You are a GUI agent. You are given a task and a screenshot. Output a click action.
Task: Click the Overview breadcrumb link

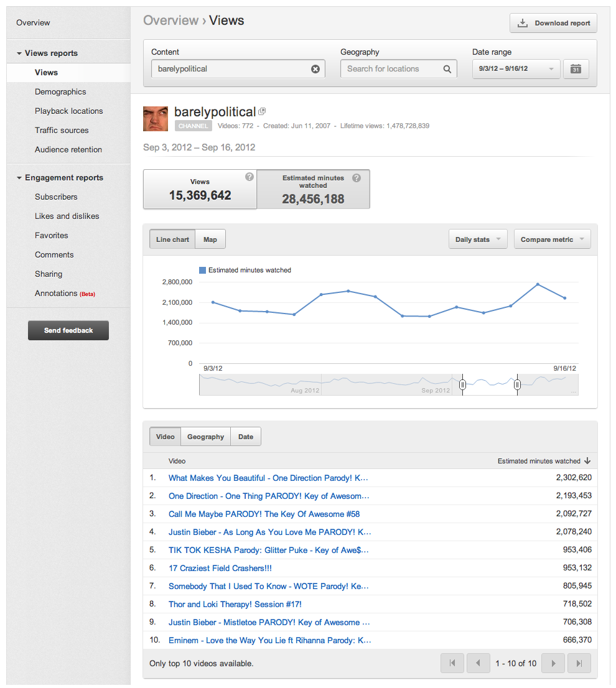coord(170,20)
